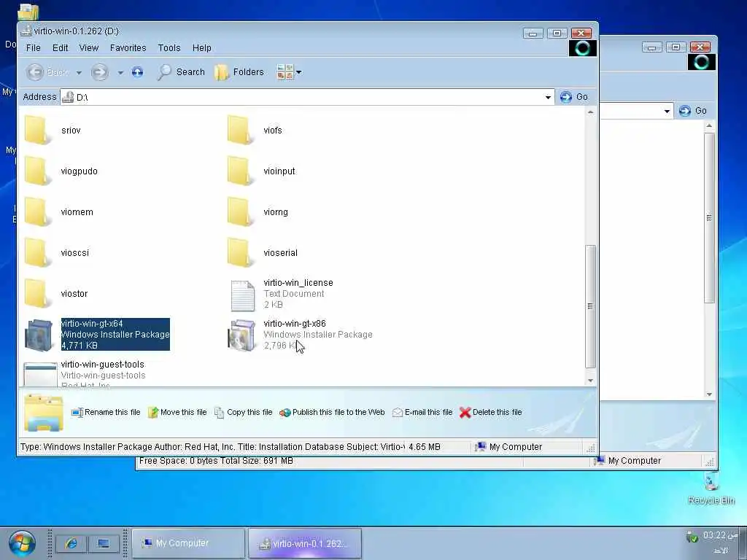
Task: Click the desktop folder icon behind window top
Action: [28, 12]
